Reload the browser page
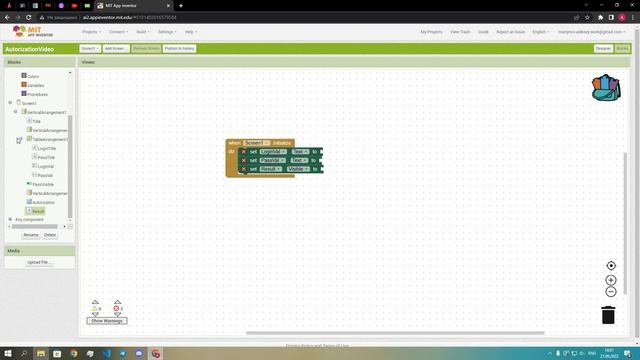 click(x=29, y=18)
